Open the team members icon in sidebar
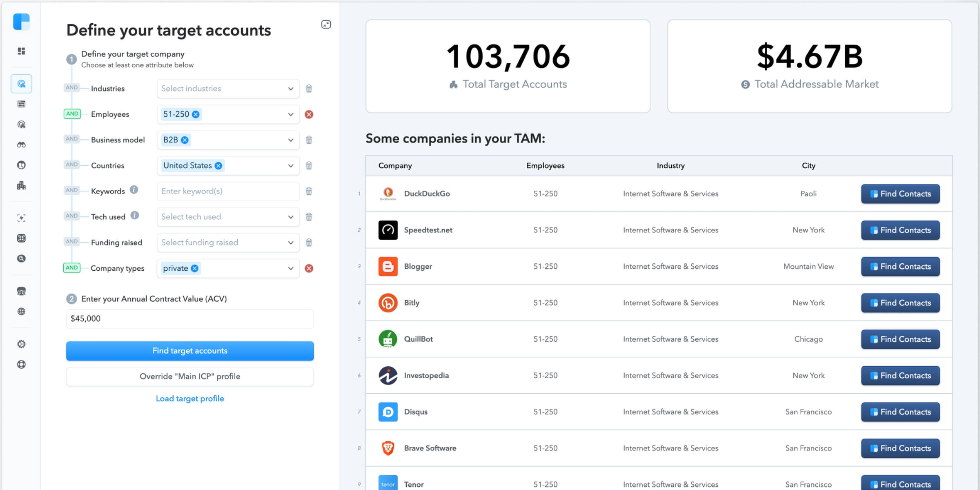This screenshot has height=490, width=980. [x=22, y=291]
